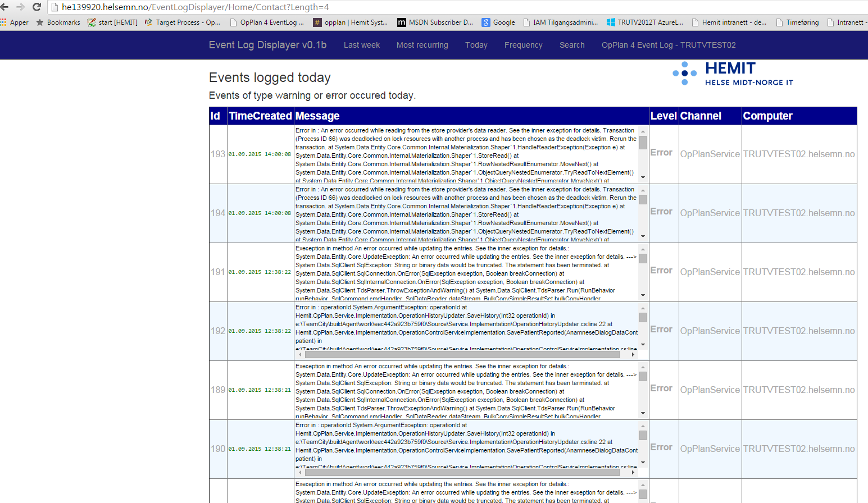
Task: Click up arrow in event 189 message scrollbar
Action: (643, 367)
